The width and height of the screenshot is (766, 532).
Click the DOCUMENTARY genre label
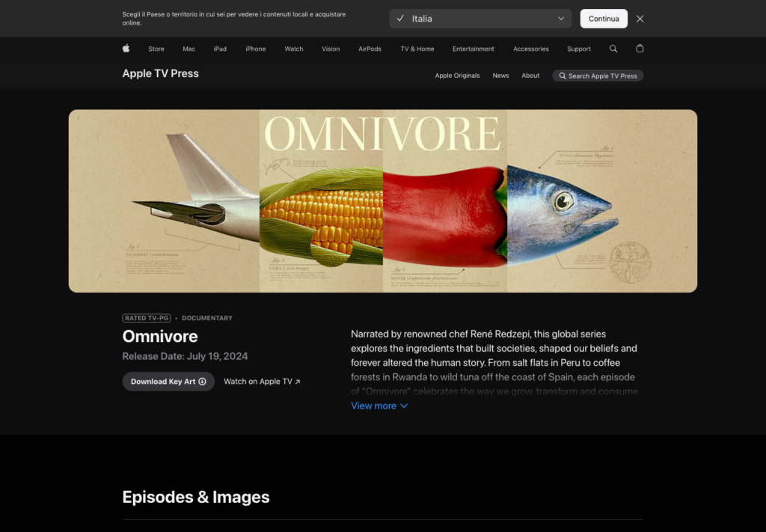(207, 318)
